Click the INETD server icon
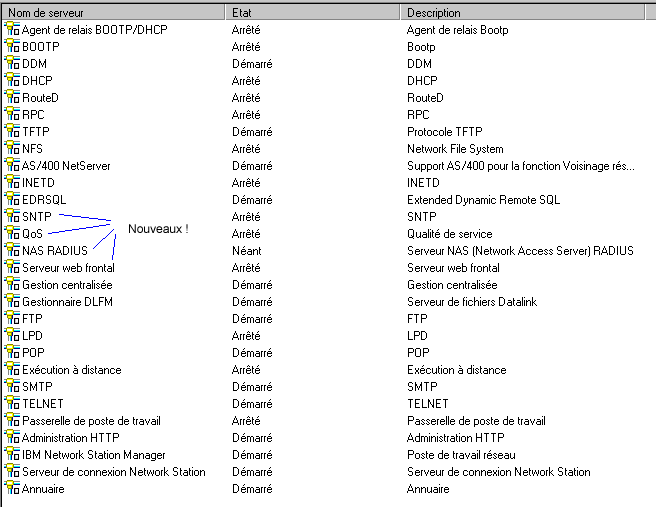The width and height of the screenshot is (656, 507). pos(12,182)
